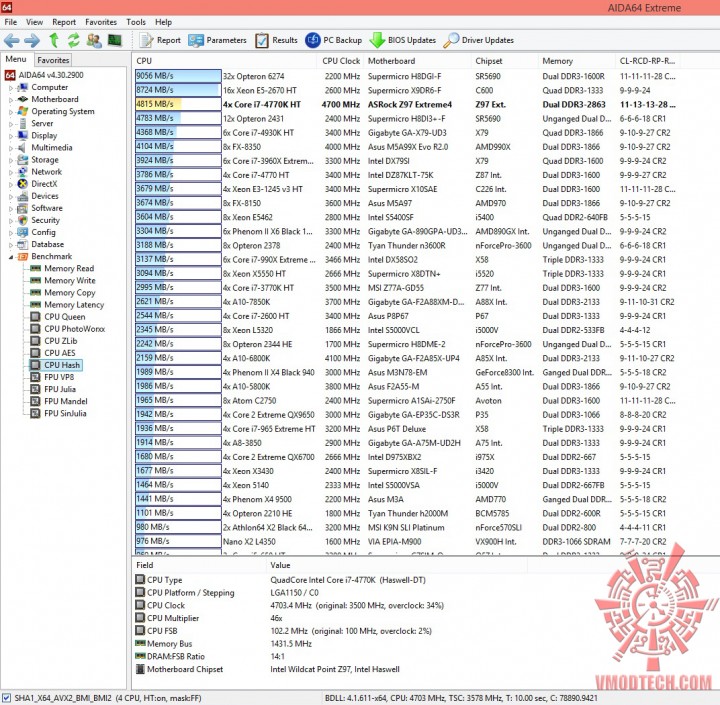Viewport: 720px width, 705px height.
Task: Select the 9056 MB/s result bar
Action: pyautogui.click(x=178, y=76)
